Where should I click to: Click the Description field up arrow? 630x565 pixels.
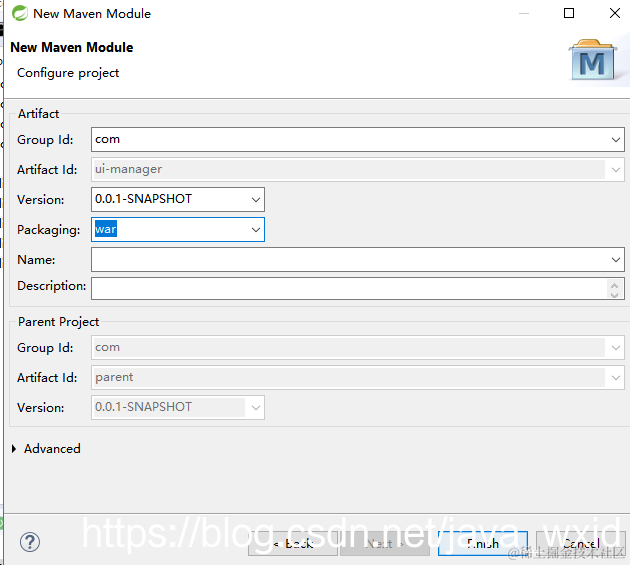614,285
